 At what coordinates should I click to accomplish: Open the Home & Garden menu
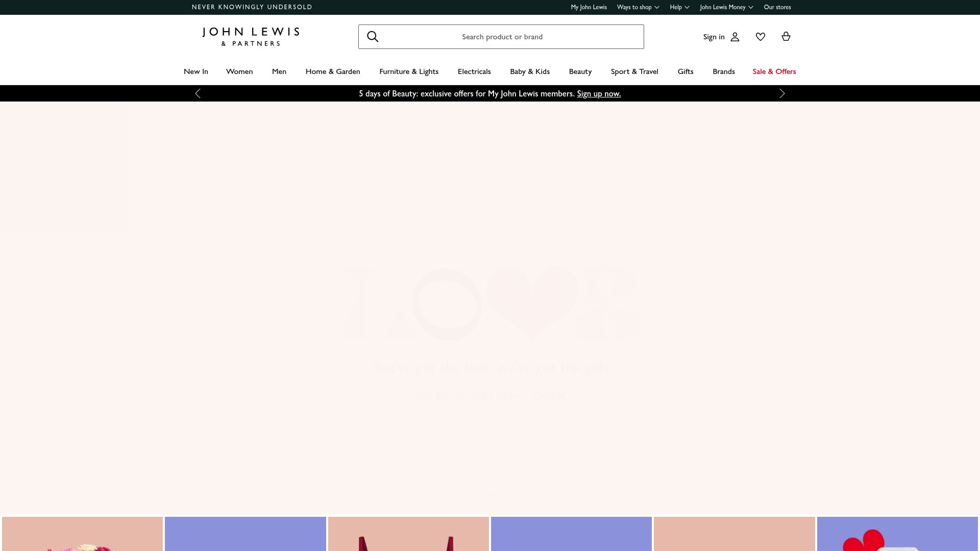point(333,71)
